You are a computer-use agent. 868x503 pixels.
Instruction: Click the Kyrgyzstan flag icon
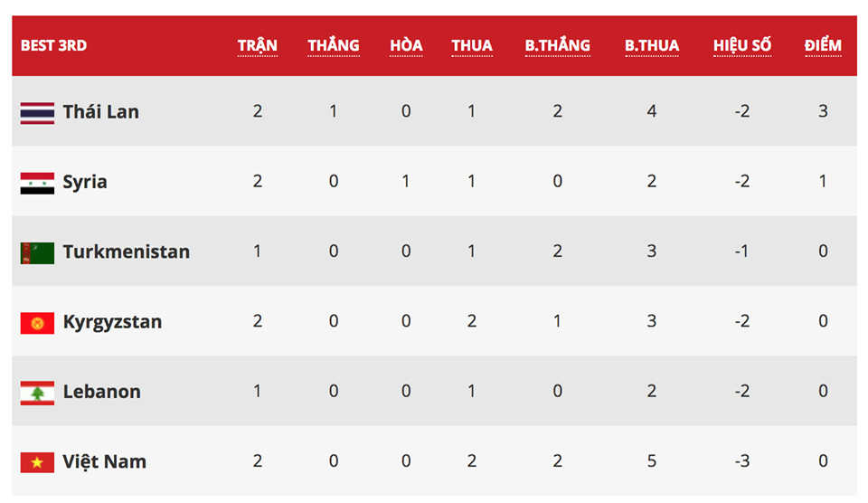(x=37, y=322)
